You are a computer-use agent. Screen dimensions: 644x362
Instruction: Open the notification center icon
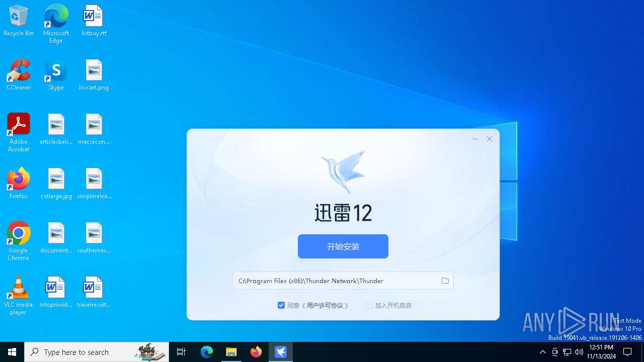(x=627, y=352)
